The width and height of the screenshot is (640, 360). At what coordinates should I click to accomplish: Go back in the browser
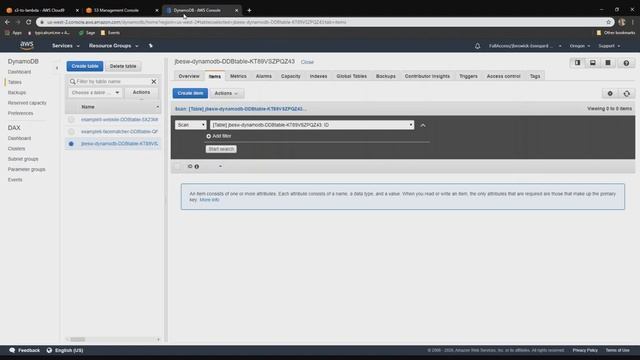point(7,22)
